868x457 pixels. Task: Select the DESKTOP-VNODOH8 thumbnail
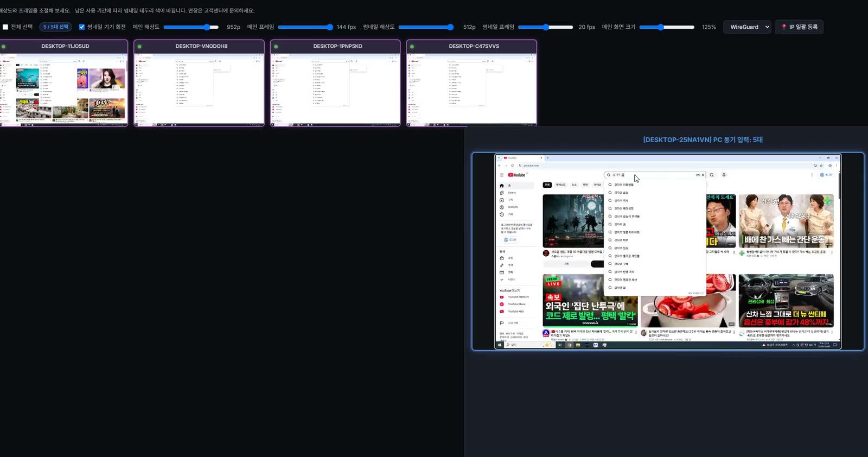(x=199, y=83)
